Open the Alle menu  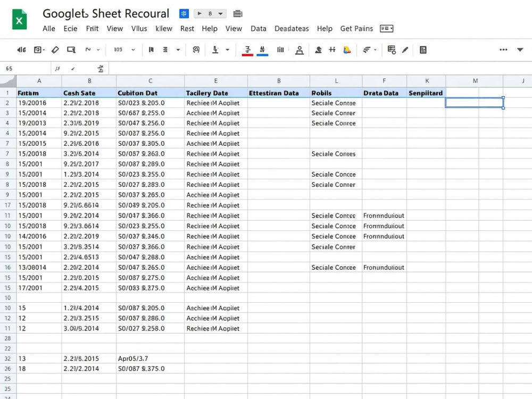pyautogui.click(x=49, y=29)
